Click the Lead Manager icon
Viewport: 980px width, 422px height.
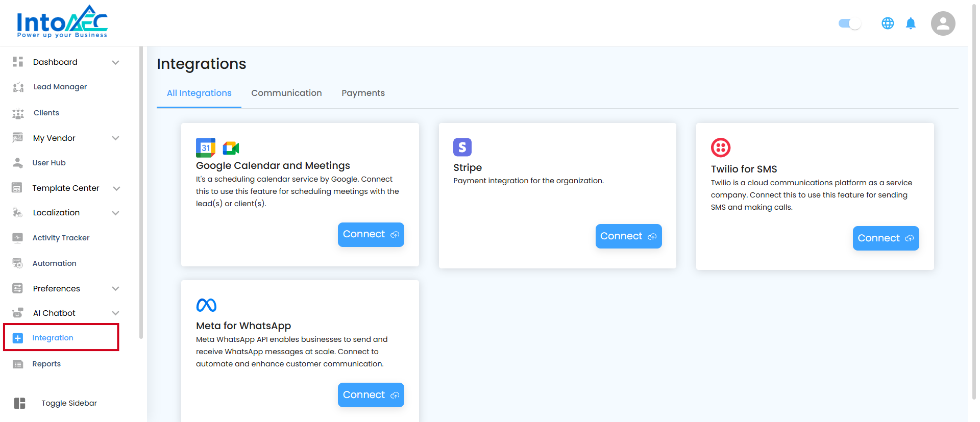(x=18, y=87)
